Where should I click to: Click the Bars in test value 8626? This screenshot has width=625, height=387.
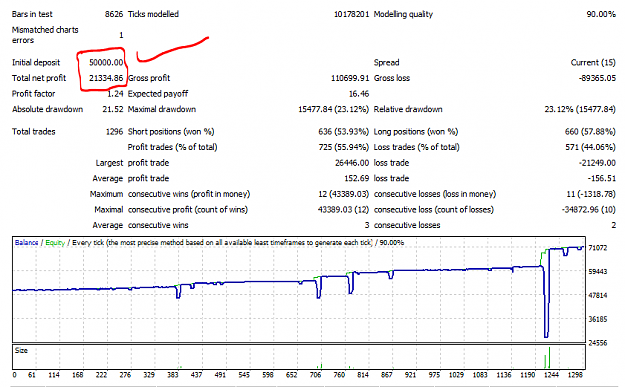114,14
